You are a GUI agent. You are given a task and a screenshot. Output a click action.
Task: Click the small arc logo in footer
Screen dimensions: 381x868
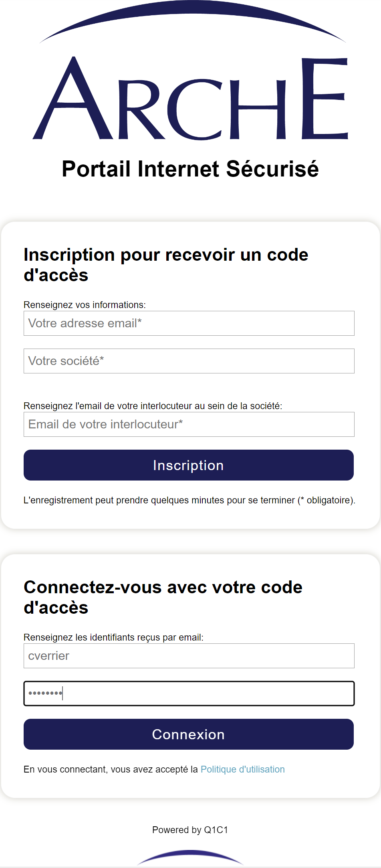(x=190, y=856)
